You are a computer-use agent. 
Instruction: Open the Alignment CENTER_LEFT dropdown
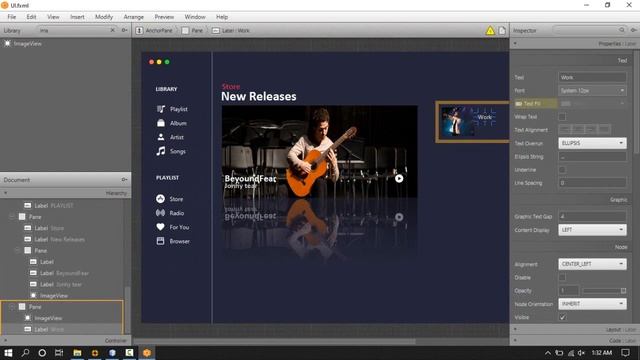pyautogui.click(x=592, y=264)
